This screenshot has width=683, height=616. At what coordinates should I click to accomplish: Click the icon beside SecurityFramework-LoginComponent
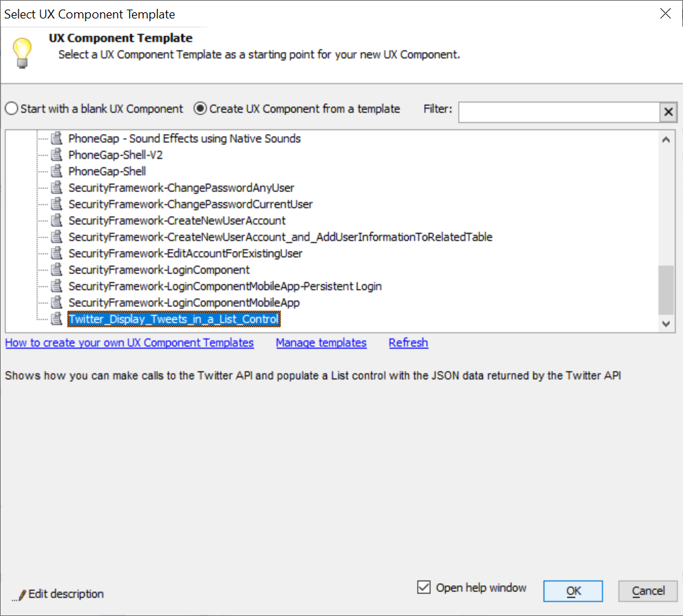click(x=57, y=269)
